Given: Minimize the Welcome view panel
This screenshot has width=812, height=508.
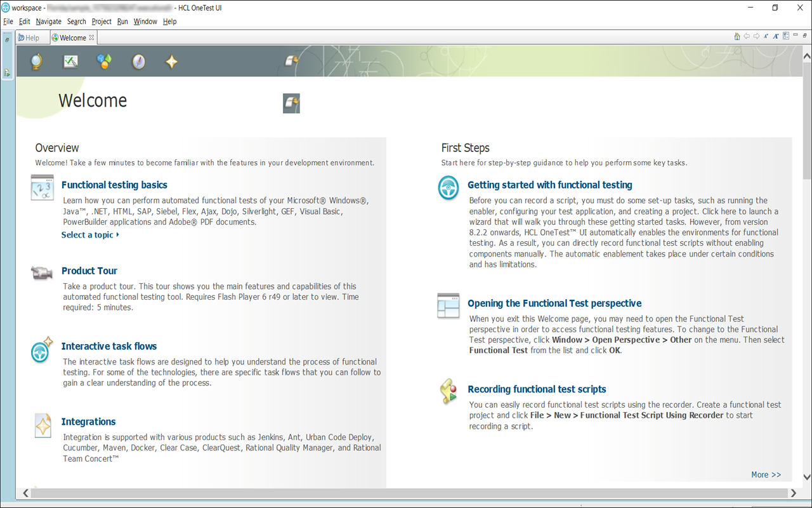Looking at the screenshot, I should (x=796, y=36).
